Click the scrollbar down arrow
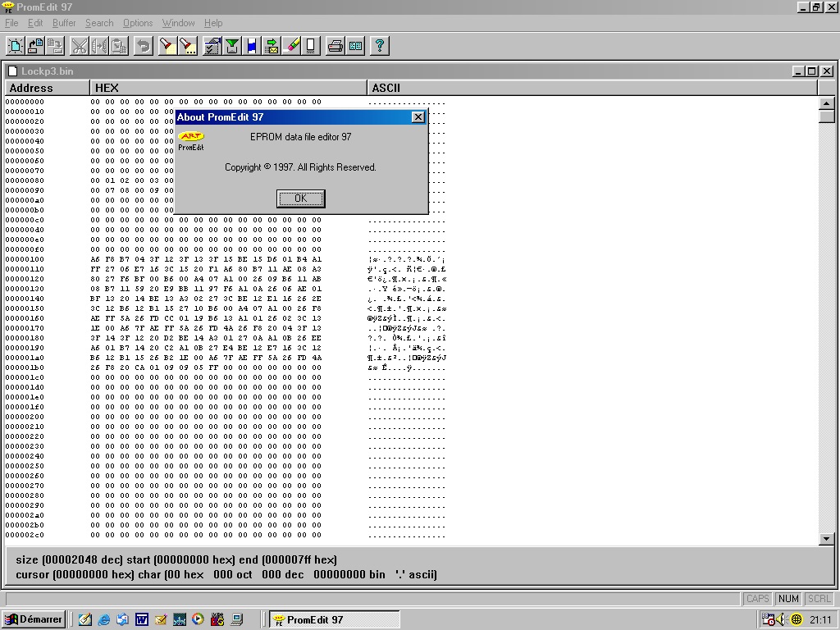This screenshot has width=840, height=630. point(827,539)
